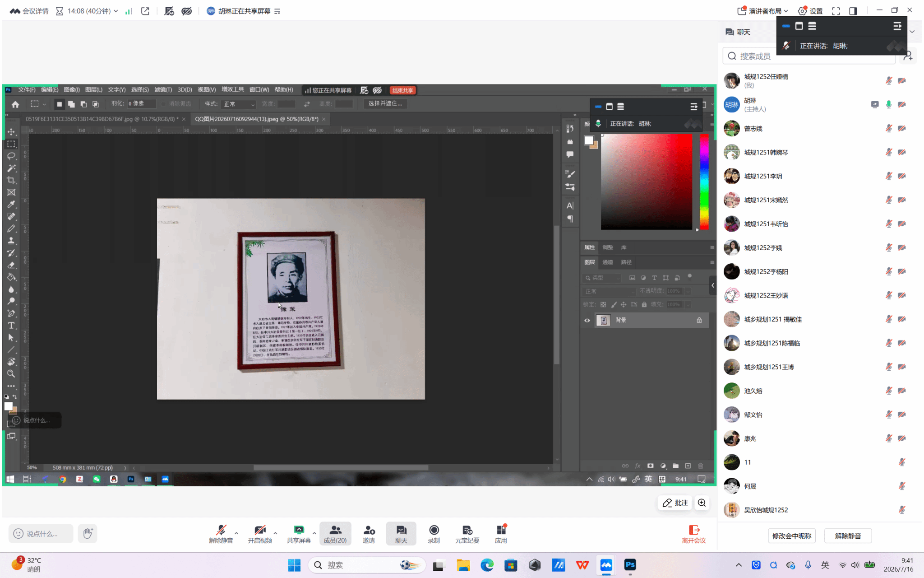
Task: Start recording with 录制 icon
Action: click(434, 534)
